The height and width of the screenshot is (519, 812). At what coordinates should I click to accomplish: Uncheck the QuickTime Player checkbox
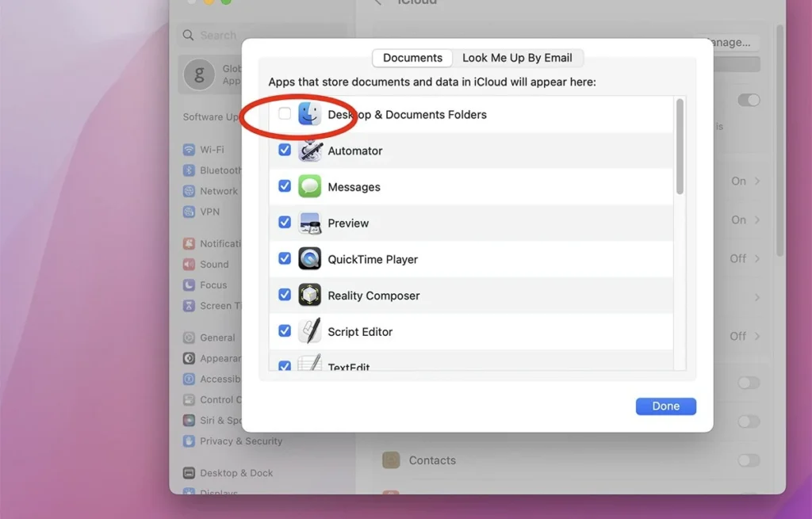[x=285, y=258]
